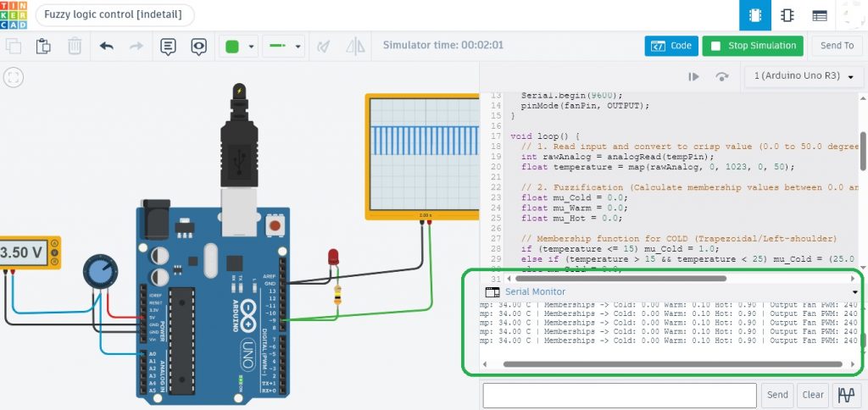The width and height of the screenshot is (868, 410).
Task: Open the wire color dropdown arrow
Action: click(x=251, y=47)
